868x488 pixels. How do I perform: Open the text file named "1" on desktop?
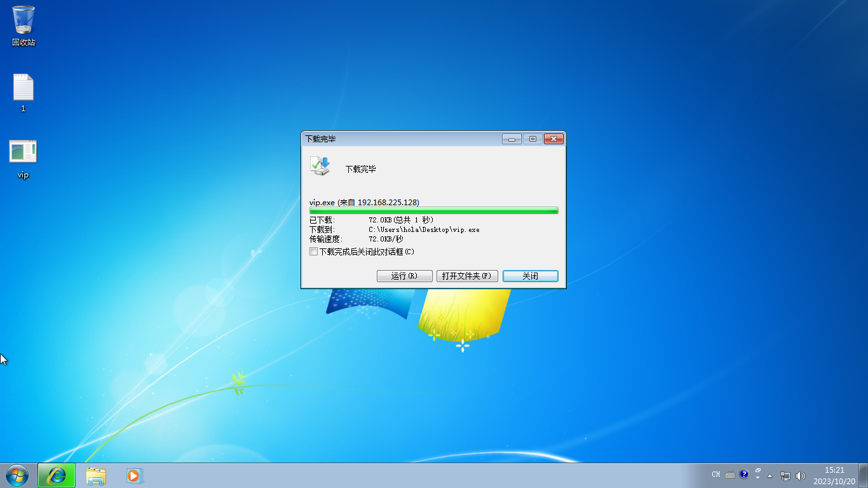tap(23, 89)
